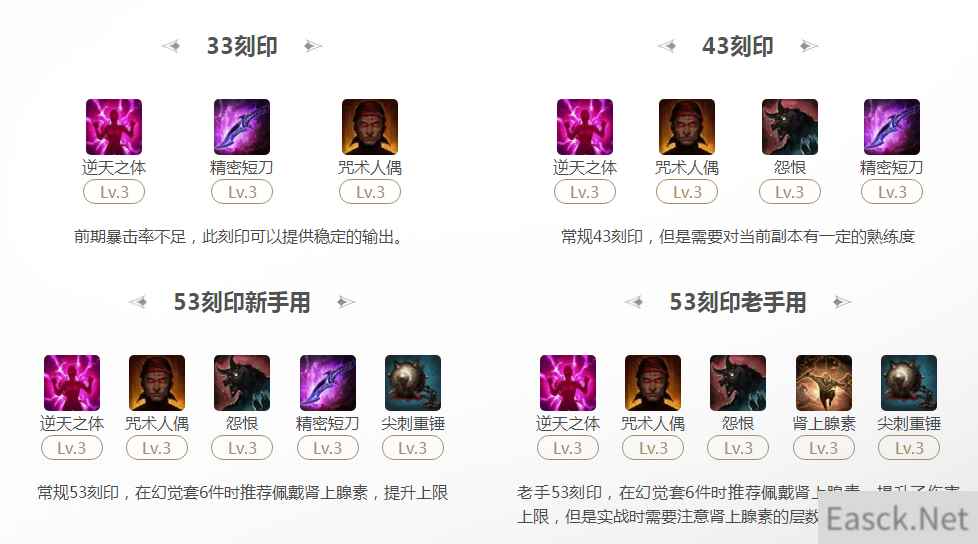
Task: Select 怨恨 icon in 53刻印新手用 set
Action: (x=242, y=383)
